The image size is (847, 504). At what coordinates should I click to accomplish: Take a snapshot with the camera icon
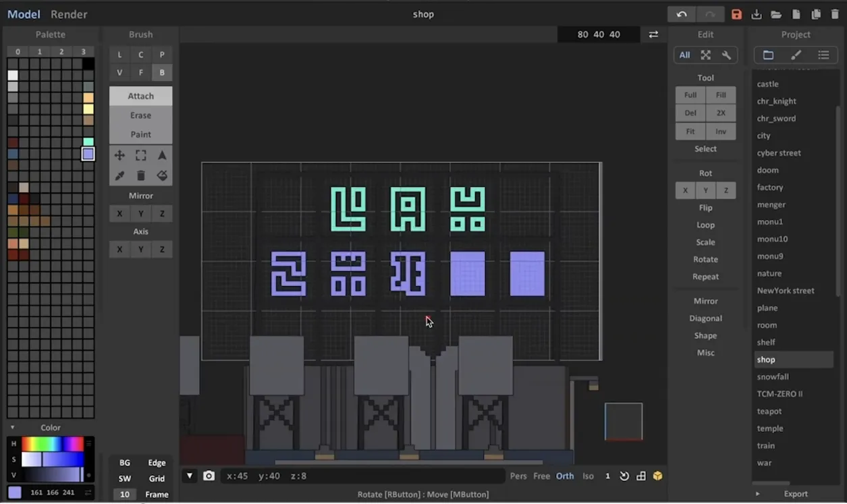click(x=209, y=476)
